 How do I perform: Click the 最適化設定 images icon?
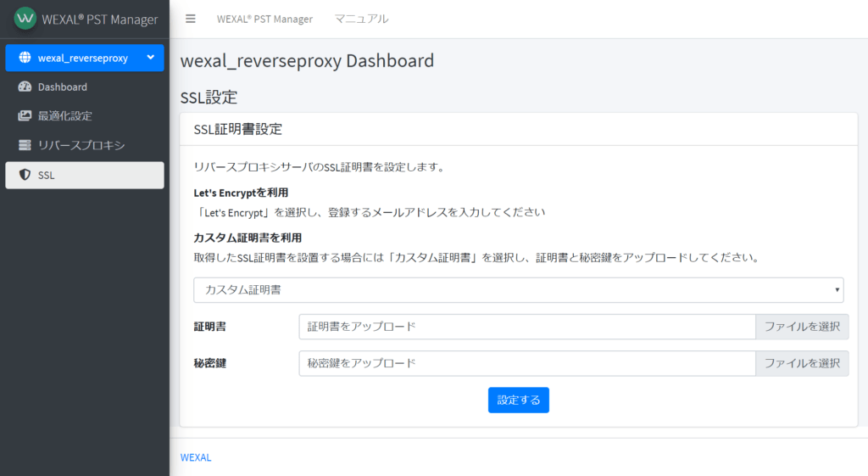coord(25,115)
